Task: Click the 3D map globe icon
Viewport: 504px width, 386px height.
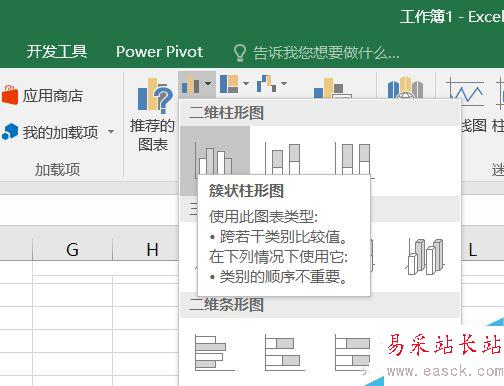Action: click(405, 88)
